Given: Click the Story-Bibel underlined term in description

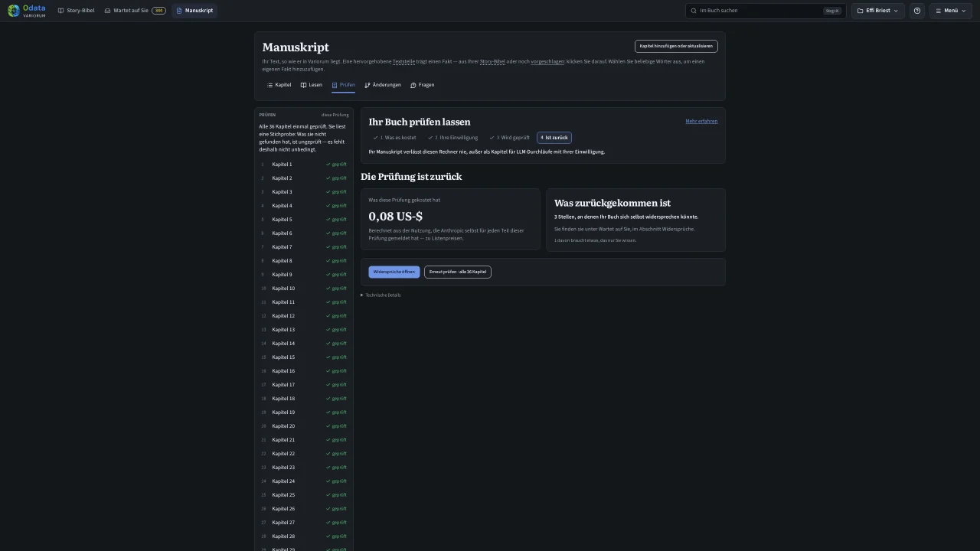Looking at the screenshot, I should pos(492,61).
